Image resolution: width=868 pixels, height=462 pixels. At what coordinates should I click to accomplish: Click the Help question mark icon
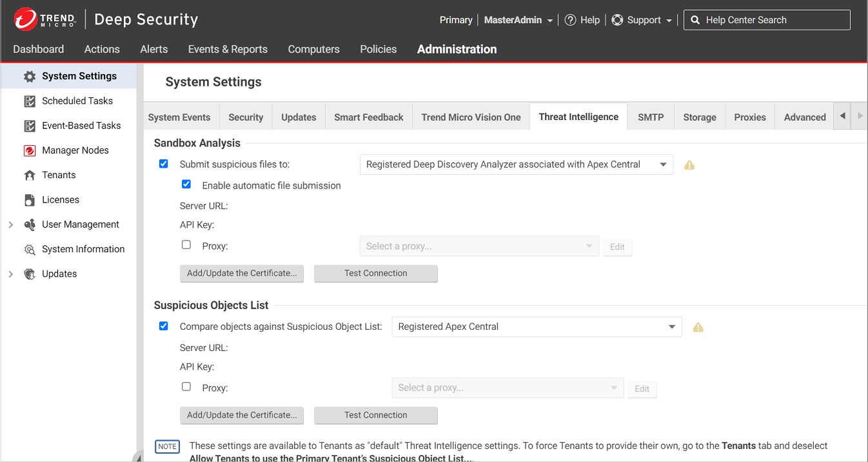tap(570, 20)
